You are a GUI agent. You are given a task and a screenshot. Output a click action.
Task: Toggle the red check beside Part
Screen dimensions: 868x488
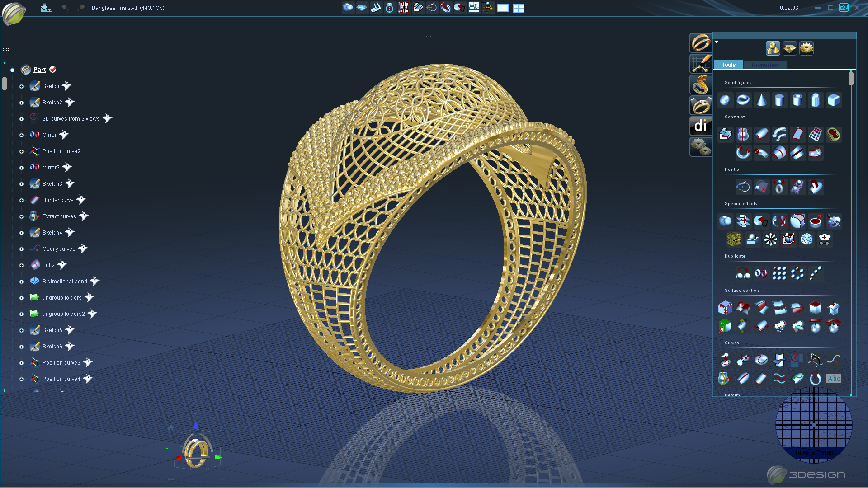pos(53,70)
